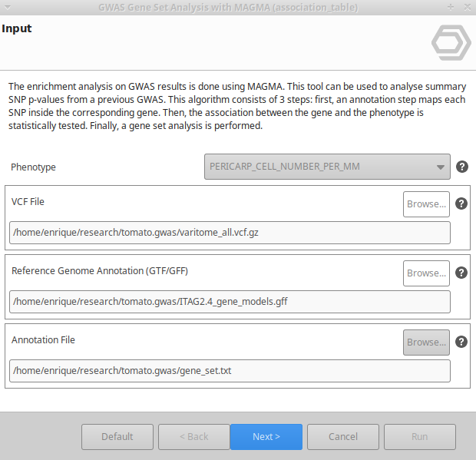Click the window title bar text

(x=227, y=7)
